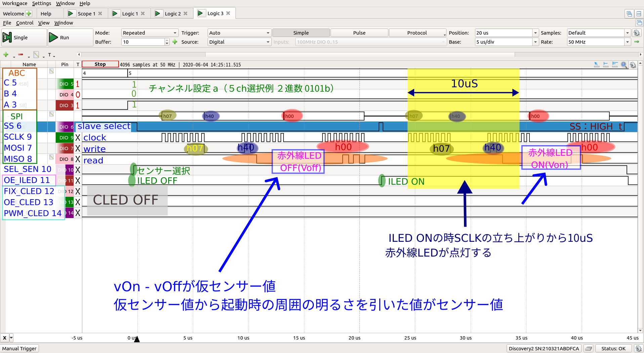The height and width of the screenshot is (353, 644).
Task: Open the acquisition settings gear beside Samples
Action: tap(637, 33)
